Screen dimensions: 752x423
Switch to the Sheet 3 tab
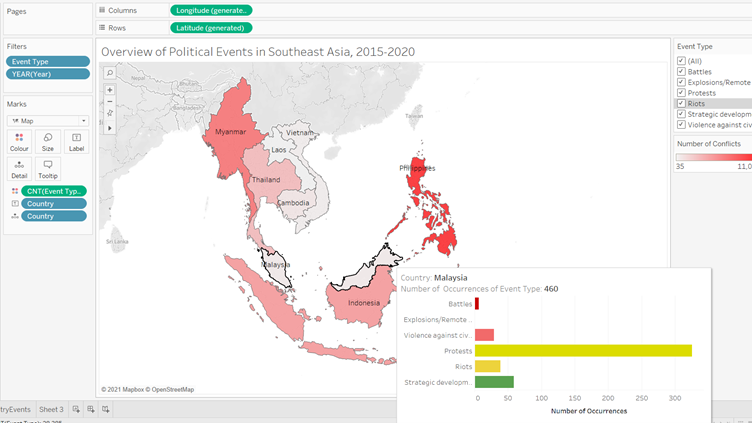coord(51,410)
